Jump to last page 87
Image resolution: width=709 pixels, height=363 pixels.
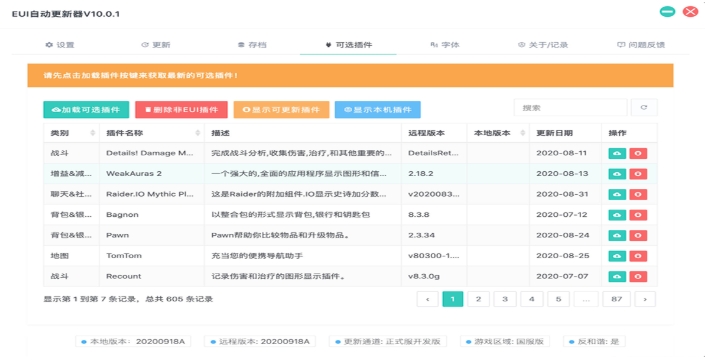click(617, 299)
